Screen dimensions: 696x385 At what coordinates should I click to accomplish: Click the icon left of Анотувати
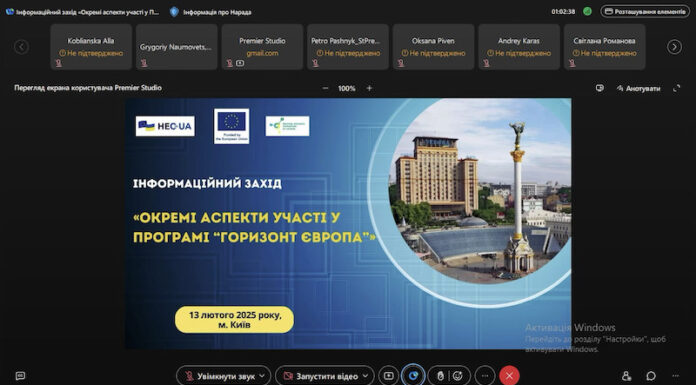click(600, 88)
